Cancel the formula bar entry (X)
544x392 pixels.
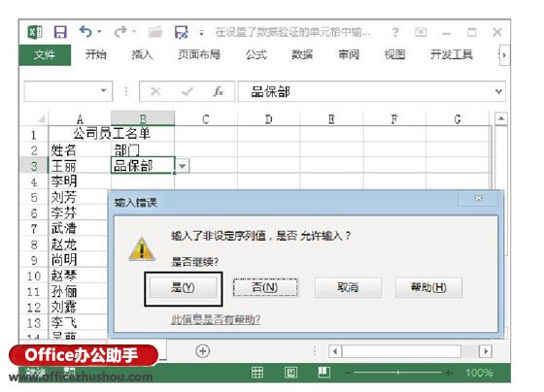coord(155,91)
